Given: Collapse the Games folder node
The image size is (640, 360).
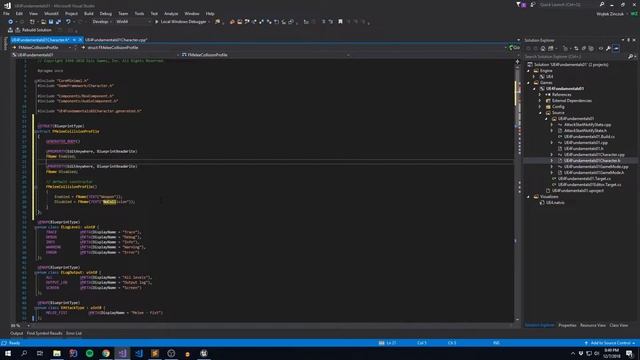Looking at the screenshot, I should click(x=529, y=82).
